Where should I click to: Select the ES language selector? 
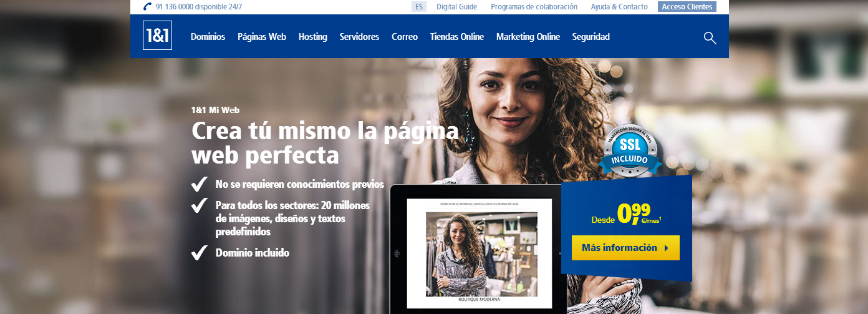(419, 7)
